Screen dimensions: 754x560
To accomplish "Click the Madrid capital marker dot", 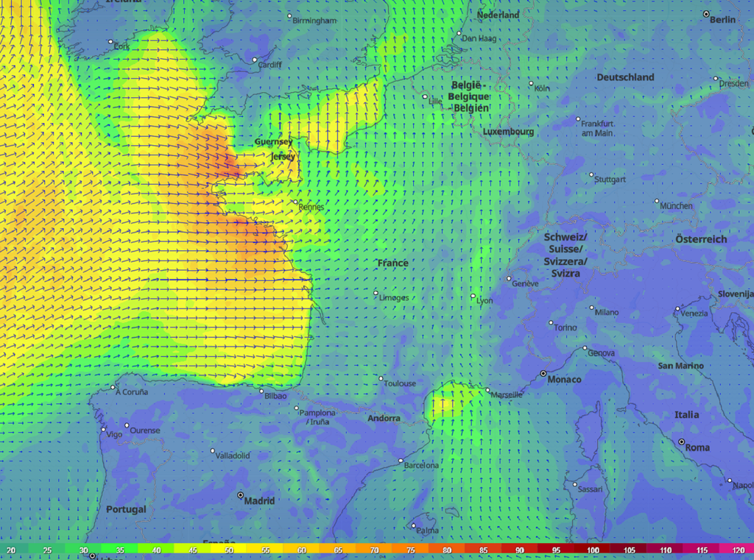I will (240, 495).
